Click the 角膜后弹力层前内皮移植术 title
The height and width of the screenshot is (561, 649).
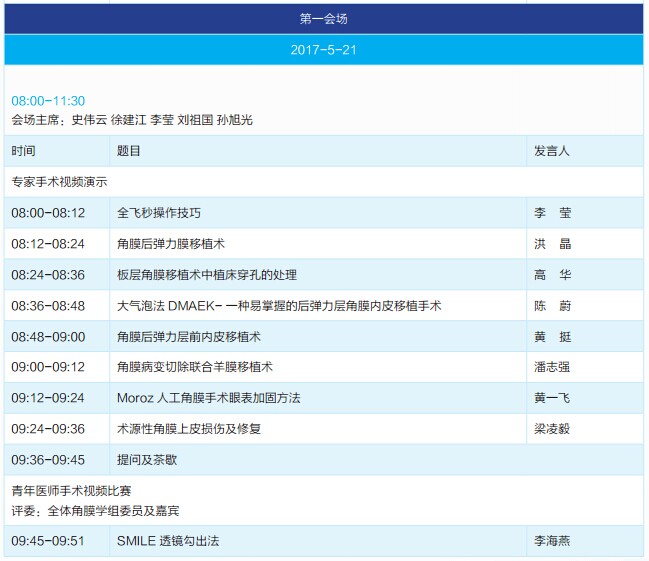tap(189, 337)
